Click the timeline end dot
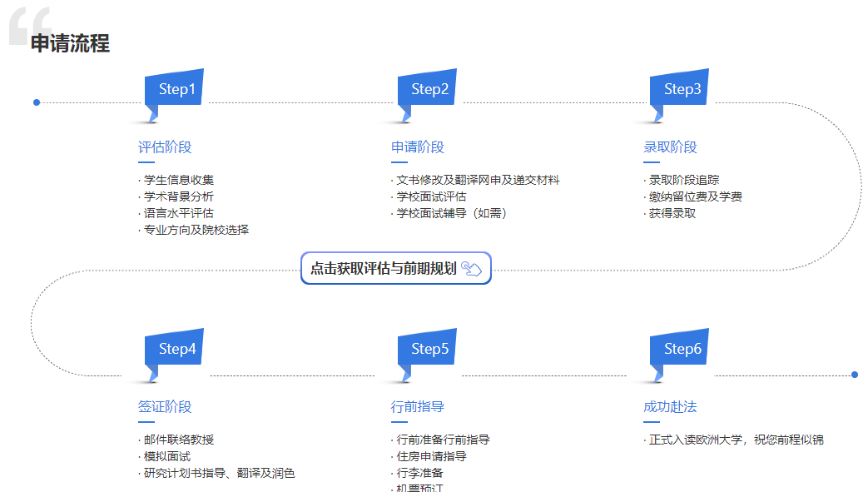868x492 pixels. pyautogui.click(x=855, y=375)
